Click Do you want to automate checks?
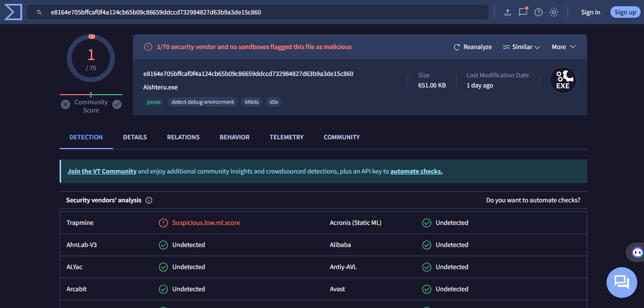Screen dimensions: 644x308 (x=533, y=200)
